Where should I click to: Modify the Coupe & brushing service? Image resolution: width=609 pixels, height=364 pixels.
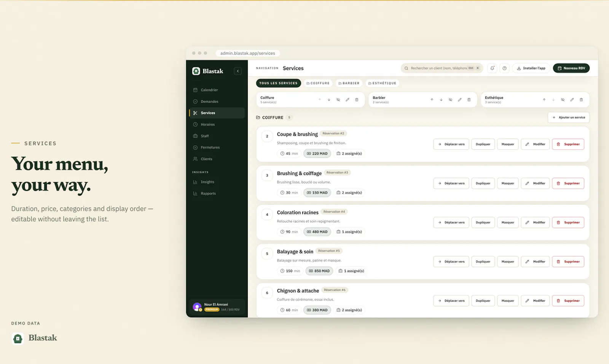coord(535,144)
